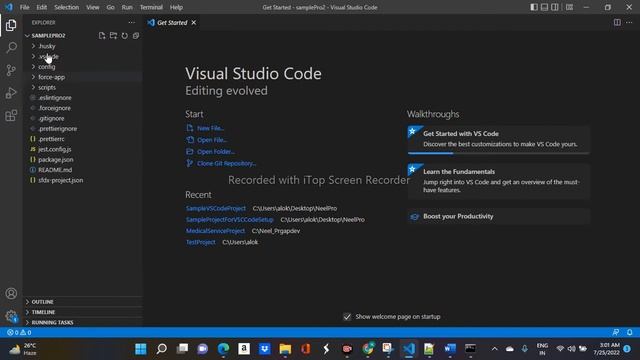Open package.json in Explorer

click(x=82, y=160)
